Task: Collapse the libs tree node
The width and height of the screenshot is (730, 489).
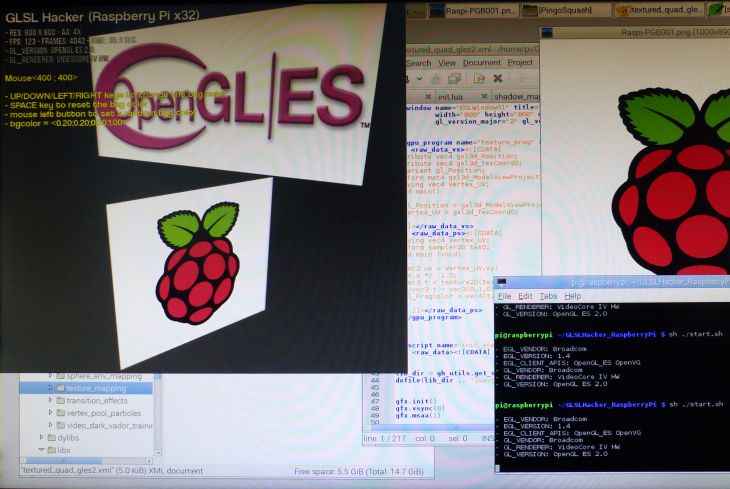Action: pyautogui.click(x=41, y=450)
